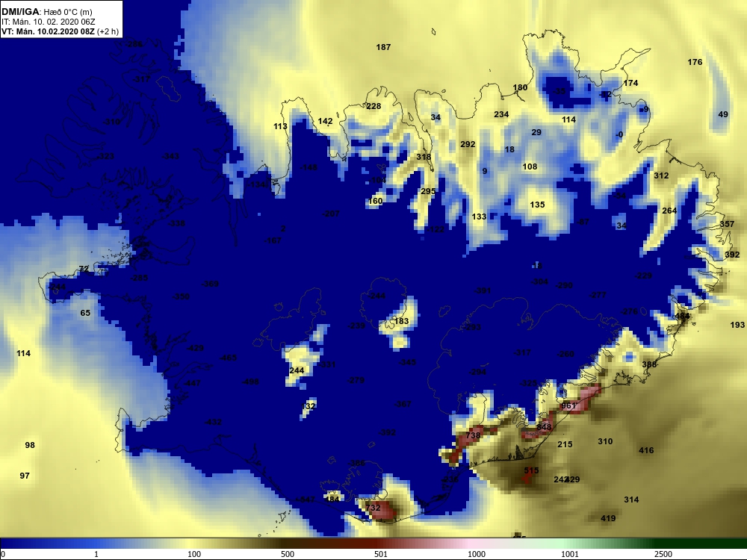Click the map value 961

click(x=568, y=405)
